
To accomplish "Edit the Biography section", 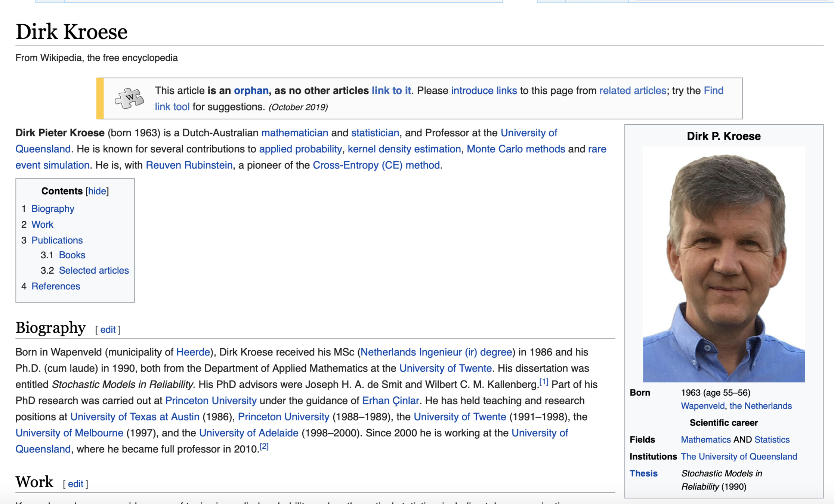I will 108,330.
